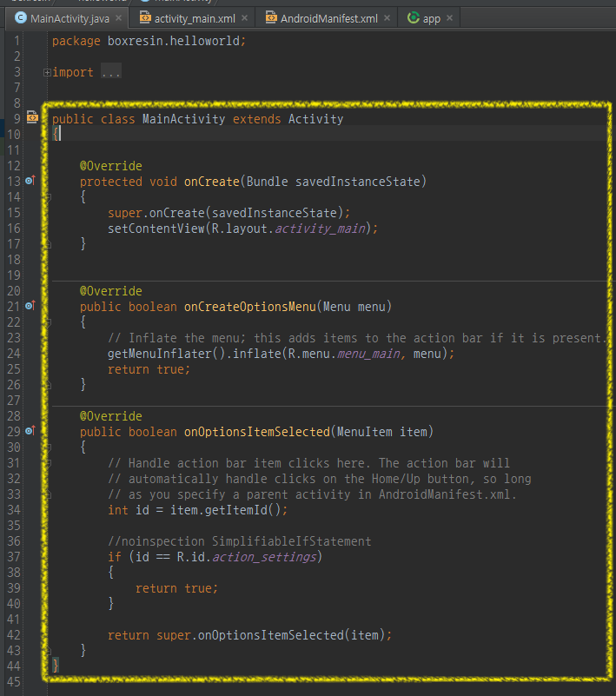The height and width of the screenshot is (696, 616).
Task: Click override gutter marker beside onOptionsItemSelected
Action: click(30, 431)
